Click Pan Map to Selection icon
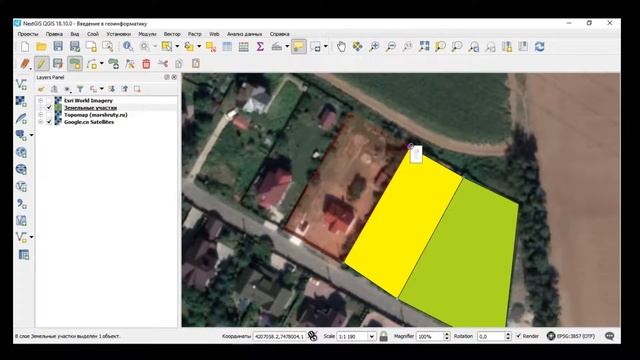 click(358, 47)
